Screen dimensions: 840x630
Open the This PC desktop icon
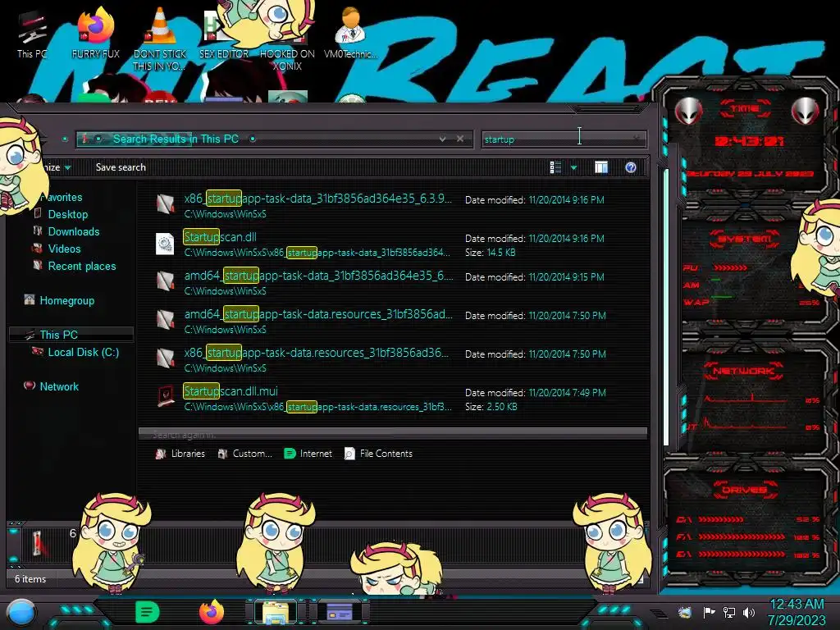[32, 34]
